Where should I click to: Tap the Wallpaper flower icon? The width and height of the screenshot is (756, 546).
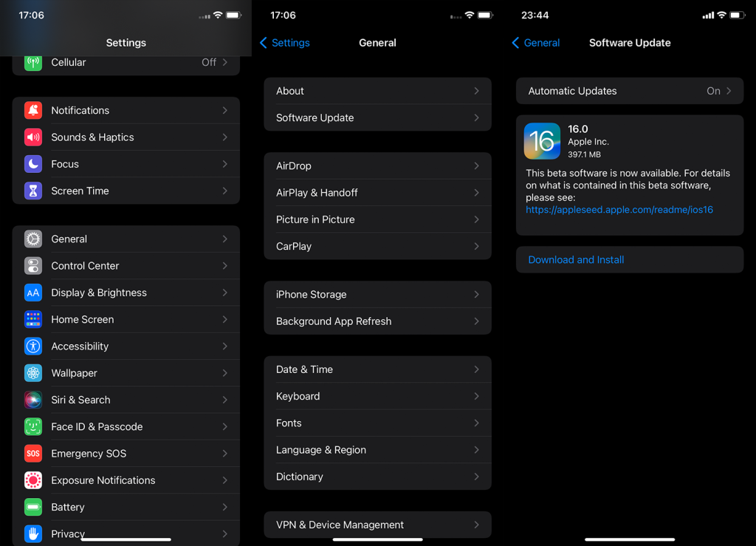click(x=32, y=373)
